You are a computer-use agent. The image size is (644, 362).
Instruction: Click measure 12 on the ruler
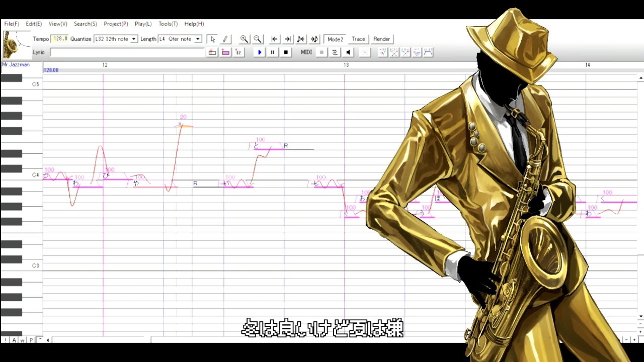pos(105,65)
